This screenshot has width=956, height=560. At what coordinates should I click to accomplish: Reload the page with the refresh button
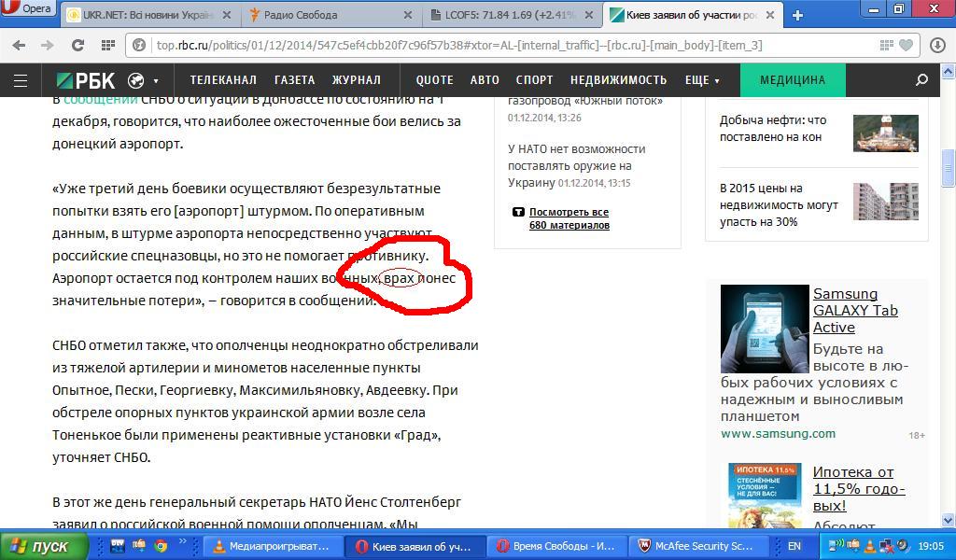pyautogui.click(x=78, y=45)
